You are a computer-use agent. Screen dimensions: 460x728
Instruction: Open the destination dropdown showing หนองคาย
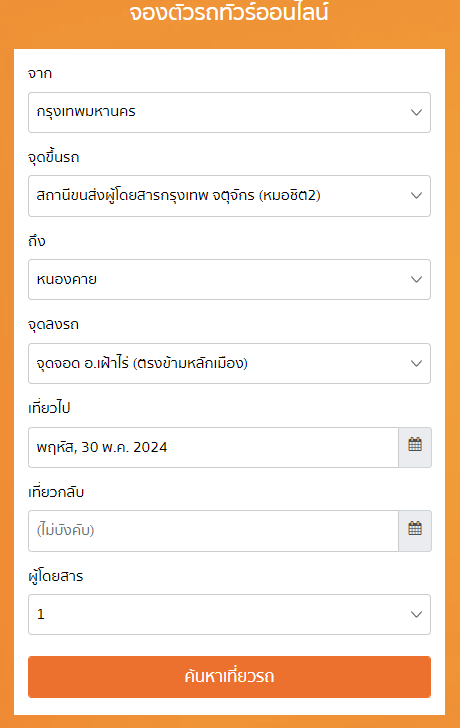click(x=229, y=280)
